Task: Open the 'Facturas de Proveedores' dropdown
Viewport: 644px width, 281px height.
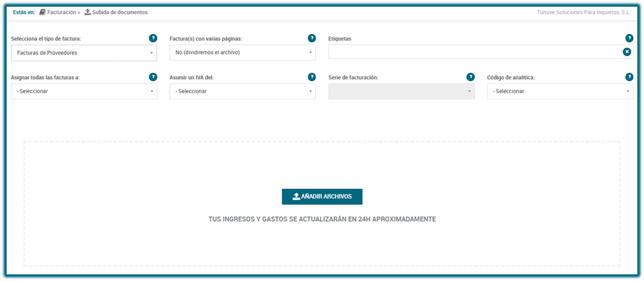Action: (84, 53)
